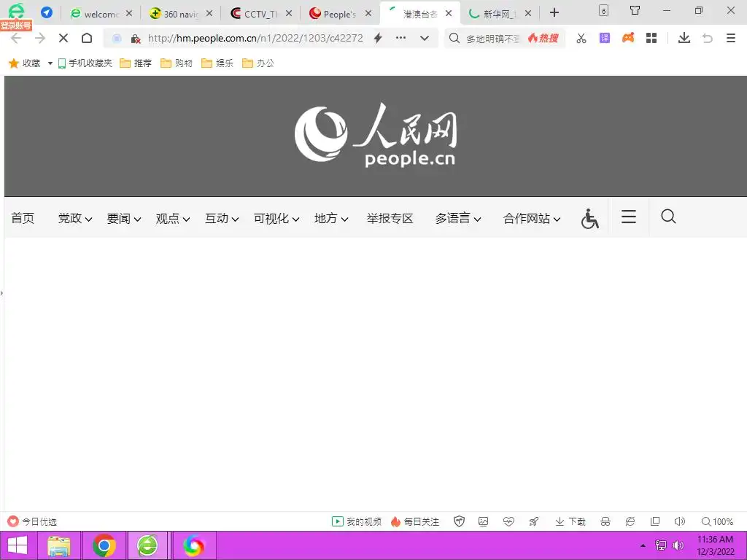
Task: Click the scissors screenshot tool icon
Action: [x=581, y=38]
